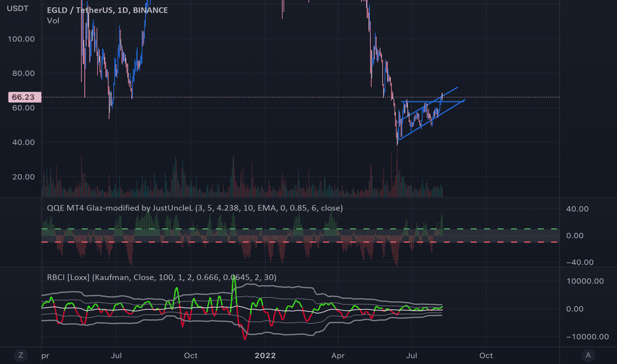Image resolution: width=617 pixels, height=364 pixels.
Task: Select the blue horizontal line near 63
Action: pyautogui.click(x=432, y=101)
